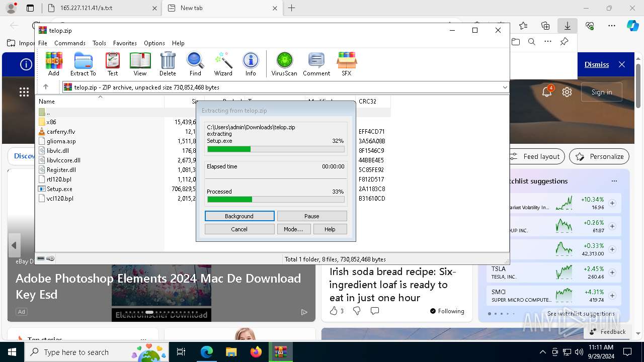Open the Options menu
This screenshot has height=362, width=644.
tap(154, 43)
